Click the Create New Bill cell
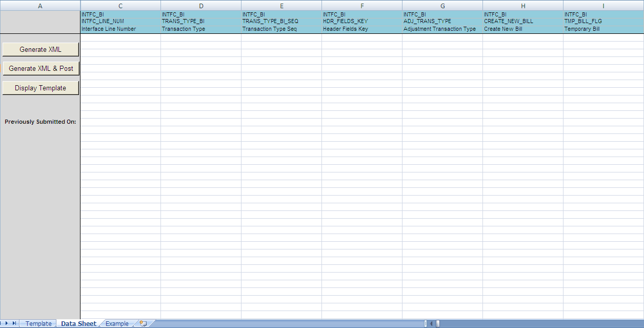Image resolution: width=644 pixels, height=328 pixels. click(x=523, y=29)
